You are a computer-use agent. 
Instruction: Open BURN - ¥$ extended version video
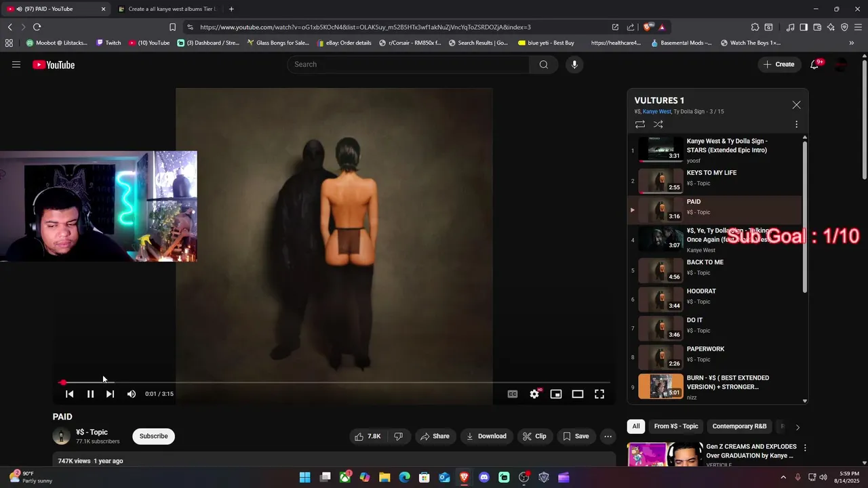click(715, 386)
